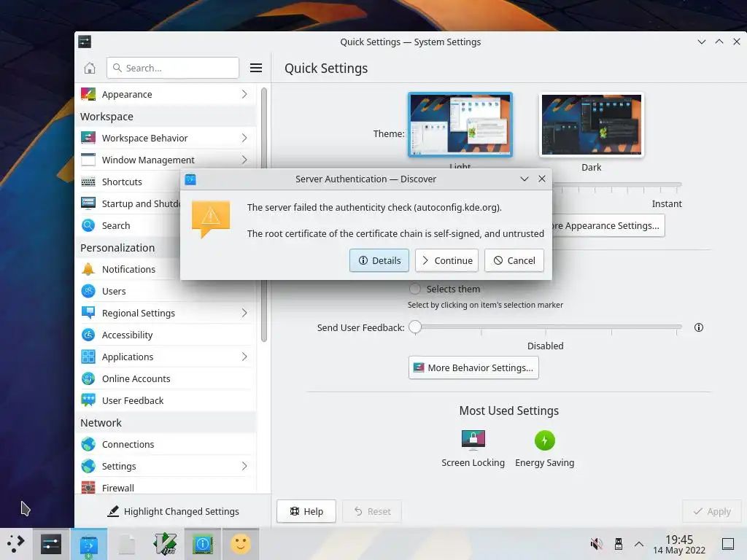Click the Send User Feedback slider handle
Screen dimensions: 747x560
pos(415,327)
